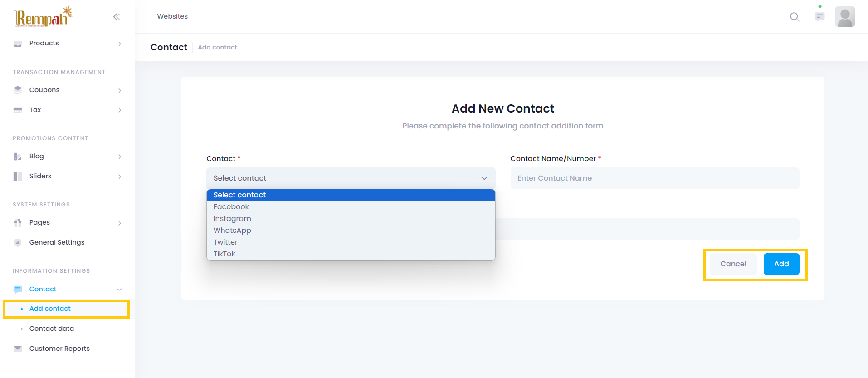Click the Customer Reports envelope icon
The image size is (868, 378).
[x=18, y=349]
